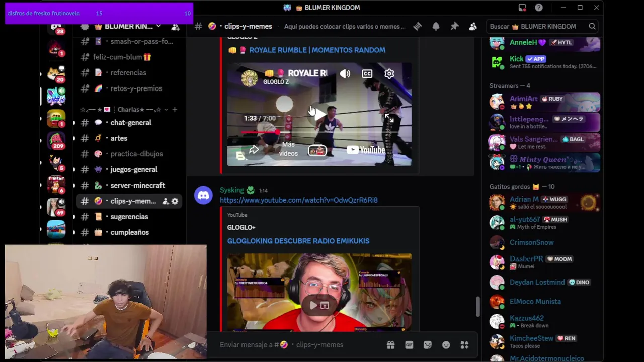Open server icon with badge 5

click(56, 162)
